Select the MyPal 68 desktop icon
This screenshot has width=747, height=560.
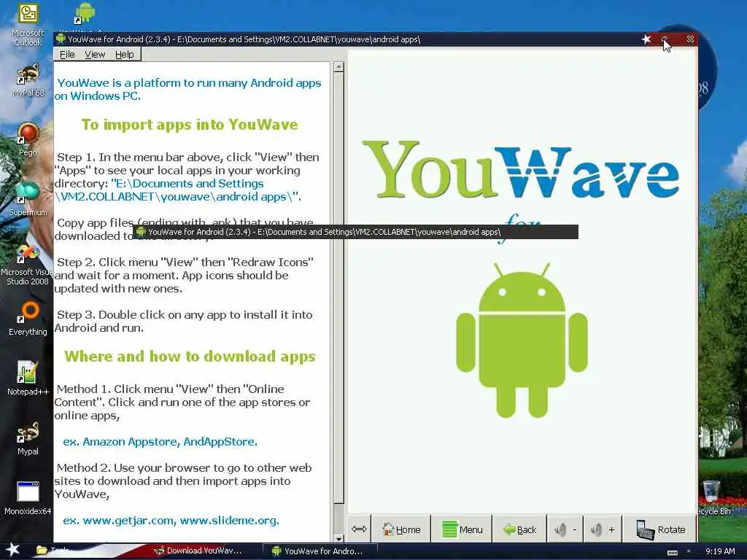[x=28, y=80]
